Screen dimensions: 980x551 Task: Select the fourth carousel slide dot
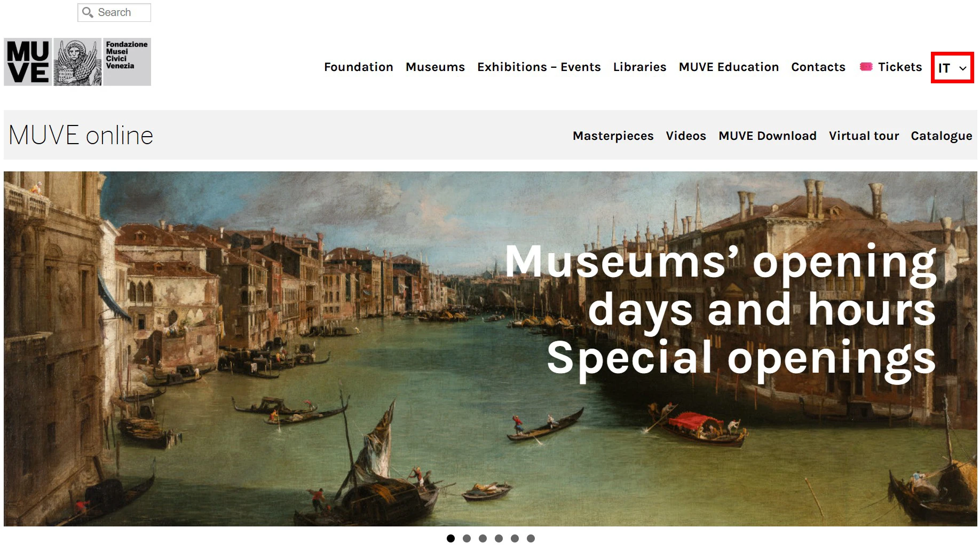coord(499,538)
